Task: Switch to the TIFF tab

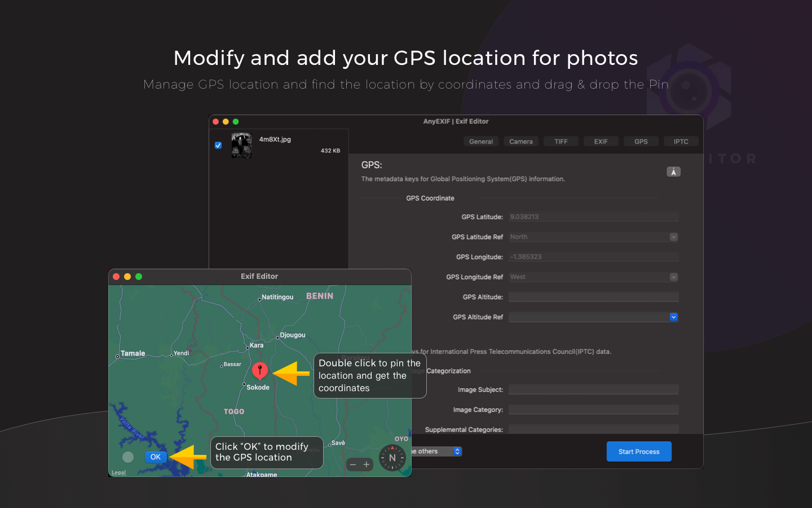Action: tap(561, 142)
